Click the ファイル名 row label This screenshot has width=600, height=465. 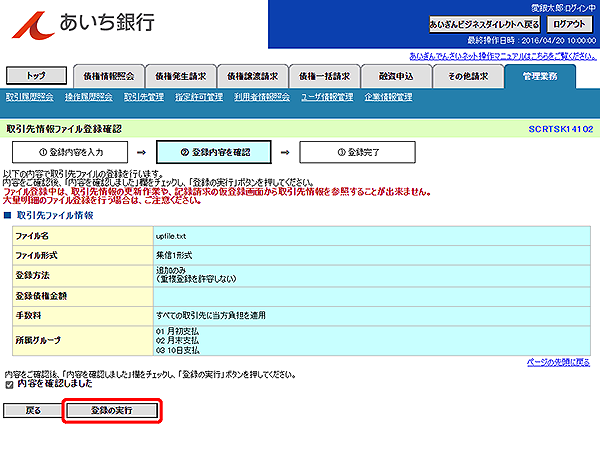pyautogui.click(x=32, y=236)
